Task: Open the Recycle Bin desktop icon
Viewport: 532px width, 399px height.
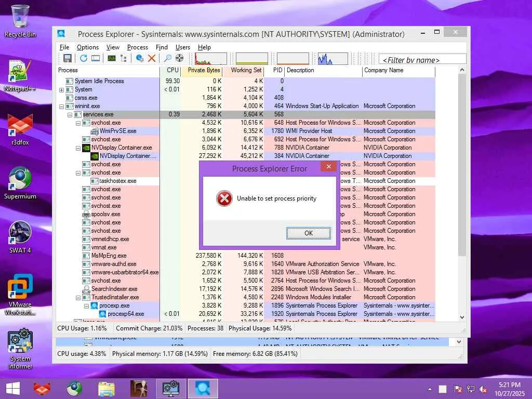Action: pyautogui.click(x=20, y=21)
